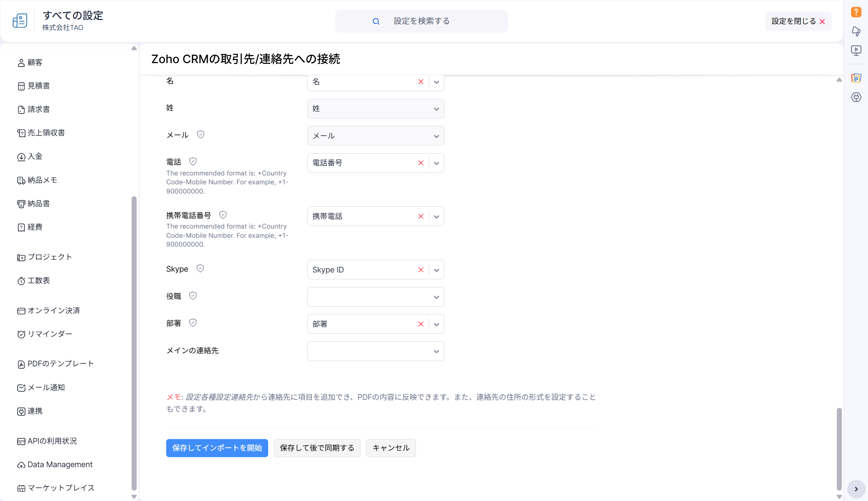Click the shield icon next to Skype
868x501 pixels.
[x=200, y=269]
